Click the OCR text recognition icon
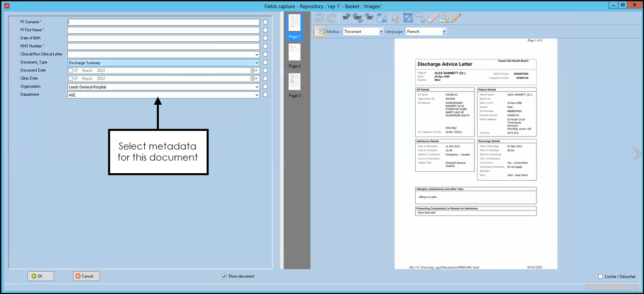 (319, 31)
